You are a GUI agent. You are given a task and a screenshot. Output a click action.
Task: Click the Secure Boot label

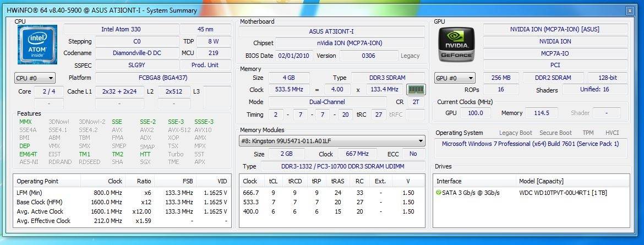pos(556,133)
